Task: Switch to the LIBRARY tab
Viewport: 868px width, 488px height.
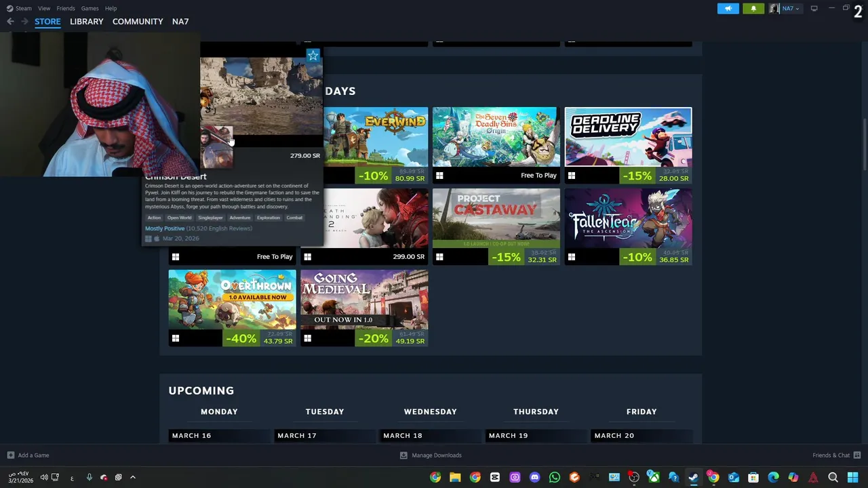Action: click(87, 22)
